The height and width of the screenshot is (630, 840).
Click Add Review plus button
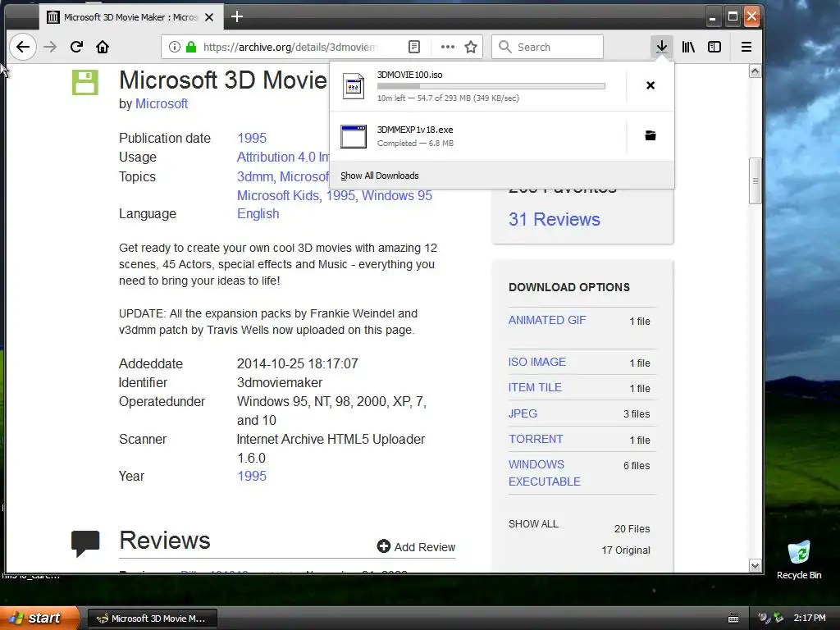point(416,547)
